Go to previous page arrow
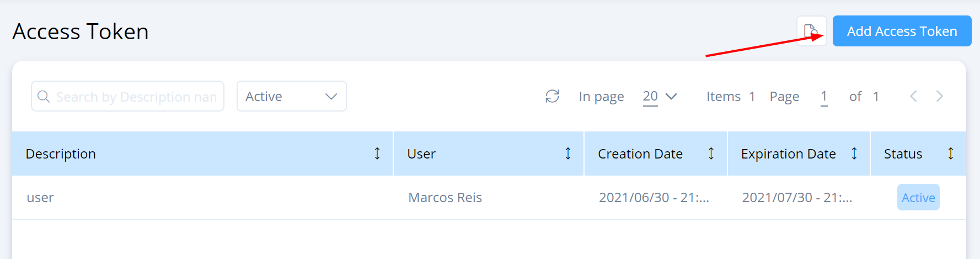Image resolution: width=980 pixels, height=259 pixels. pyautogui.click(x=913, y=97)
